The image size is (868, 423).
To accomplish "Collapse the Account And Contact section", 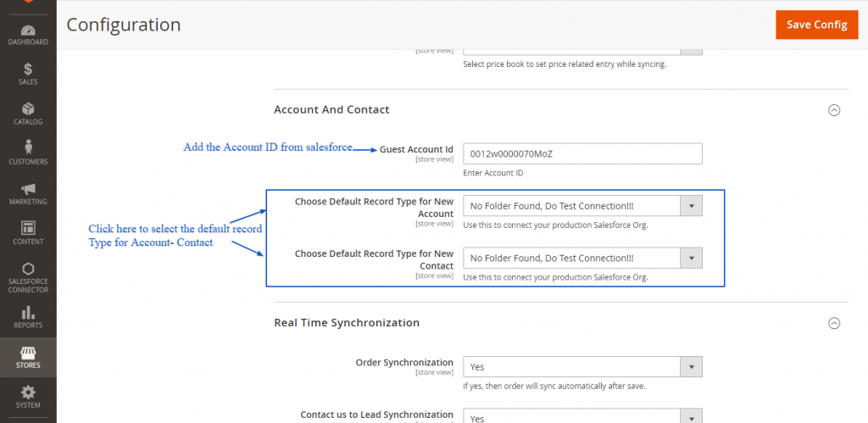I will pyautogui.click(x=833, y=110).
